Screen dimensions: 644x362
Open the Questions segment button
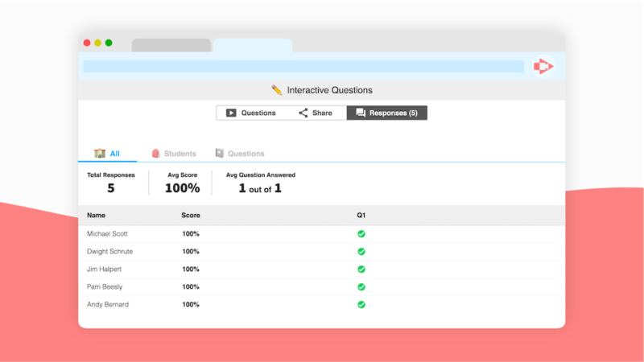click(x=251, y=113)
